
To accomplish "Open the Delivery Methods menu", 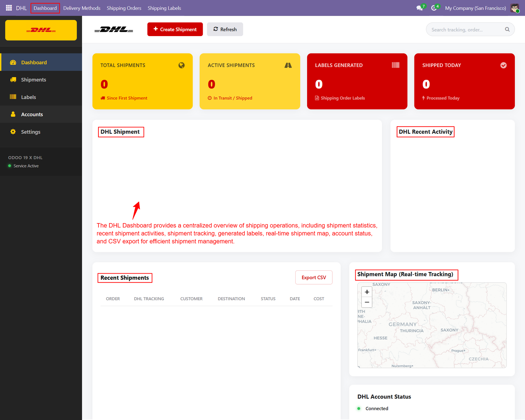I will click(82, 8).
